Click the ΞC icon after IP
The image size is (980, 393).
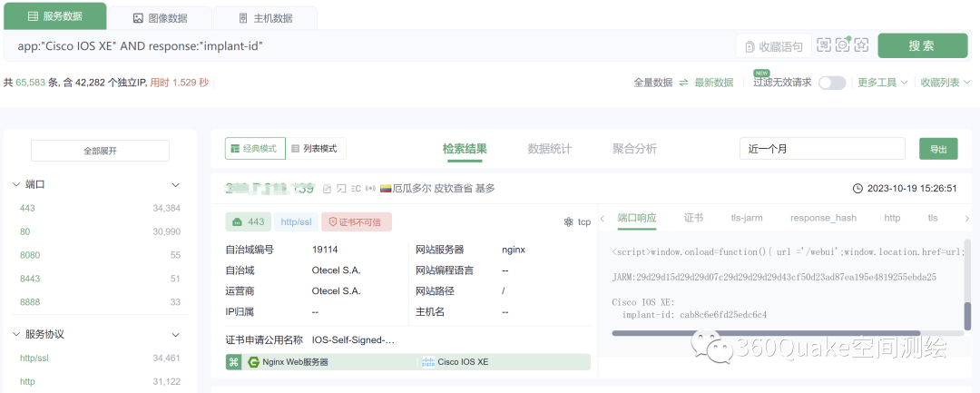pyautogui.click(x=357, y=188)
